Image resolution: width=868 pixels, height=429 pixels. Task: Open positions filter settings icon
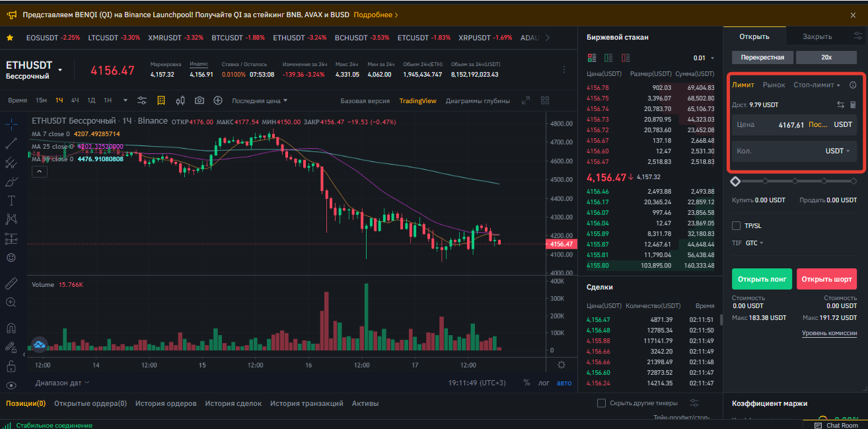point(694,403)
